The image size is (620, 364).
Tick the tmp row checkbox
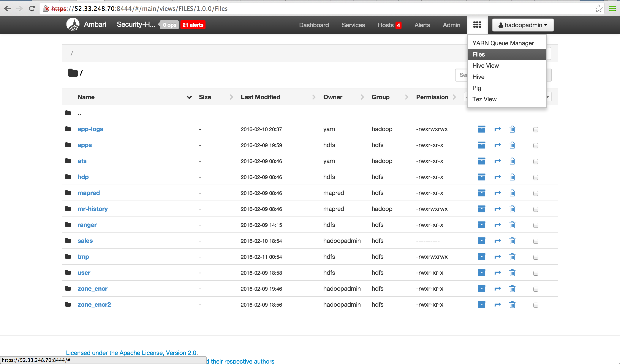pyautogui.click(x=536, y=257)
